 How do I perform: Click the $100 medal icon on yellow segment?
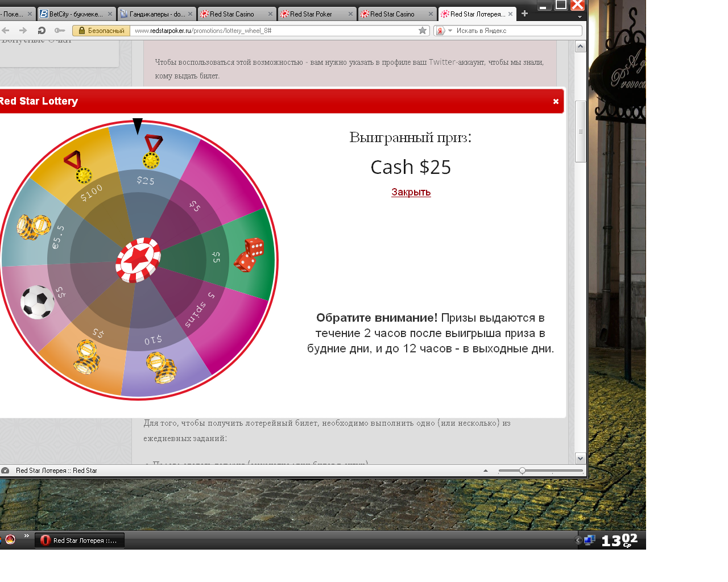coord(78,167)
